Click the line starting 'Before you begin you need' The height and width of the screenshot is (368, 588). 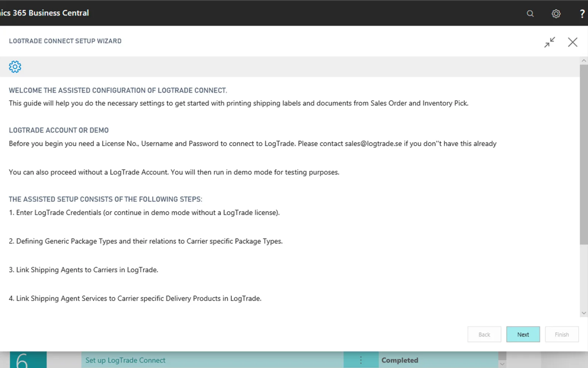253,144
